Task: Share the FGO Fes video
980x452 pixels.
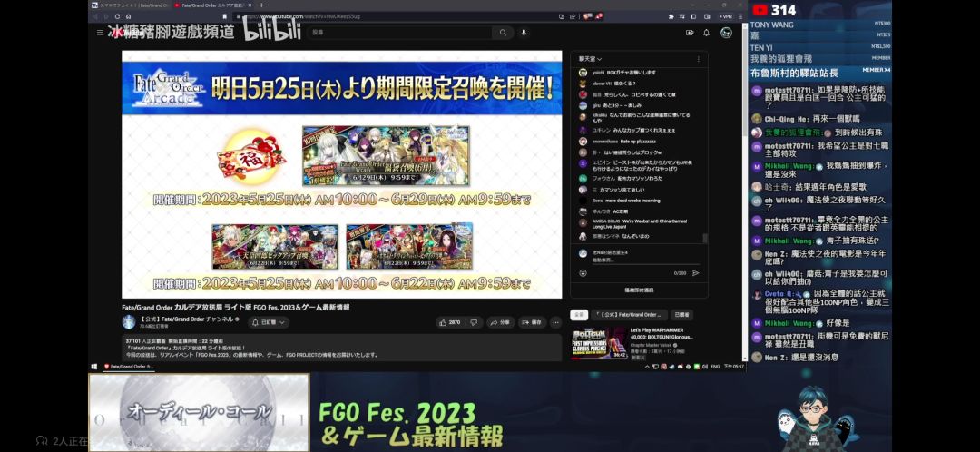Action: [x=501, y=322]
